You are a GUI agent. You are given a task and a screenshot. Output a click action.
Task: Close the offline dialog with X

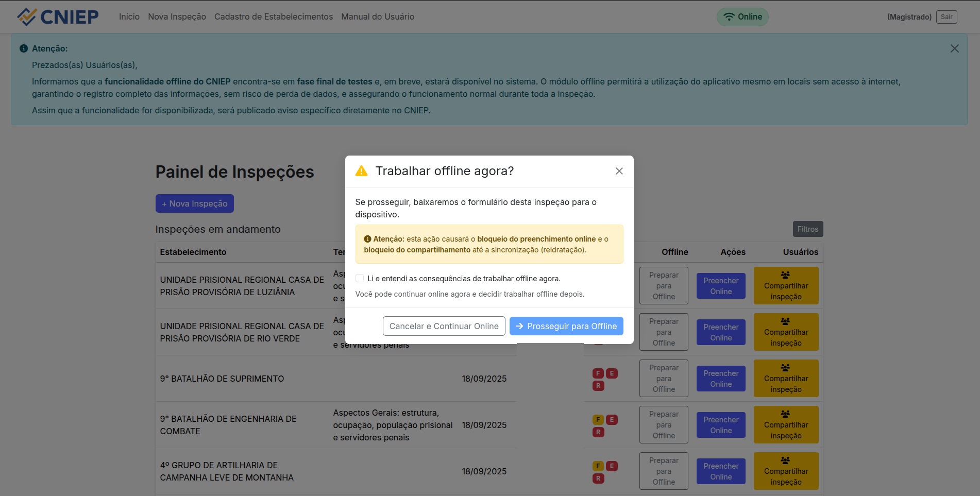pos(619,171)
